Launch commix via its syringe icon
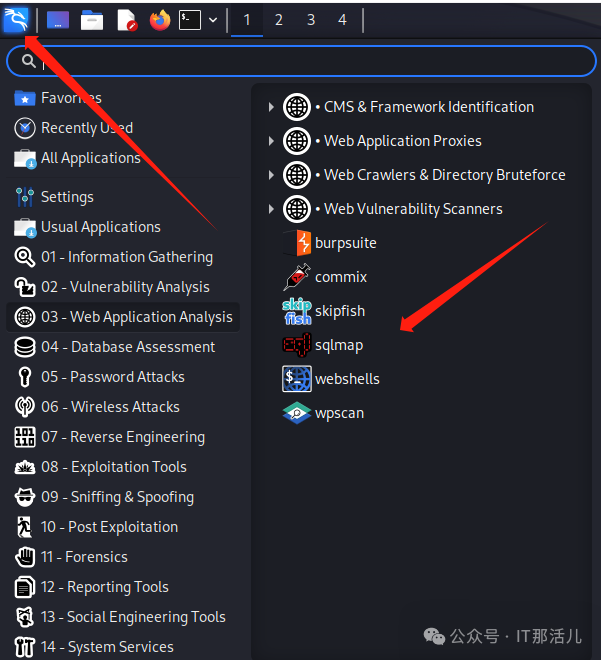The image size is (601, 660). [x=297, y=277]
